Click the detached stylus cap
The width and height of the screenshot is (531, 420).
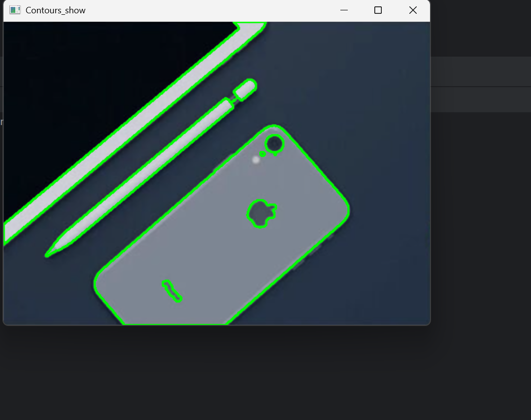(x=245, y=89)
